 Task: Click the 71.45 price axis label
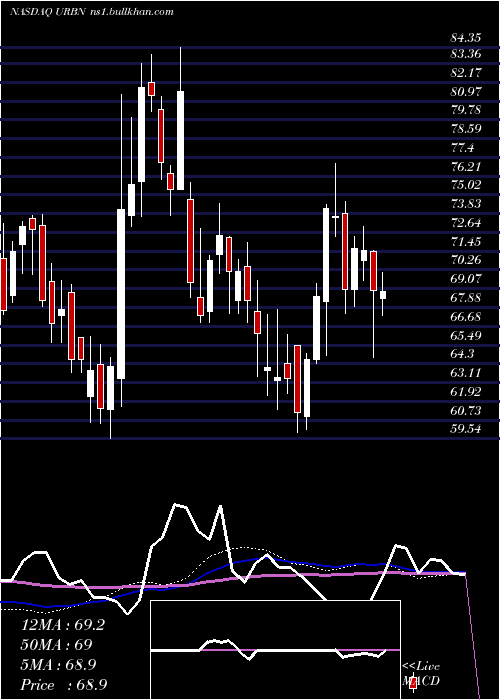[466, 242]
